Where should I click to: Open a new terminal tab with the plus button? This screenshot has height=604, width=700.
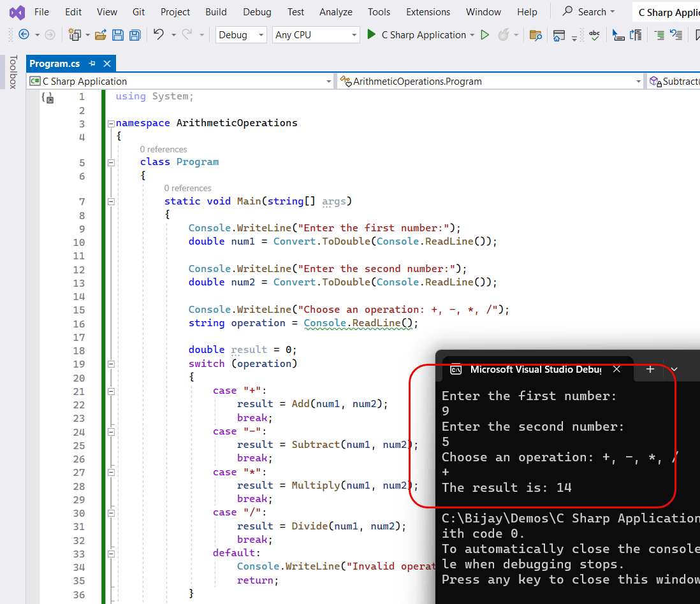pyautogui.click(x=649, y=370)
